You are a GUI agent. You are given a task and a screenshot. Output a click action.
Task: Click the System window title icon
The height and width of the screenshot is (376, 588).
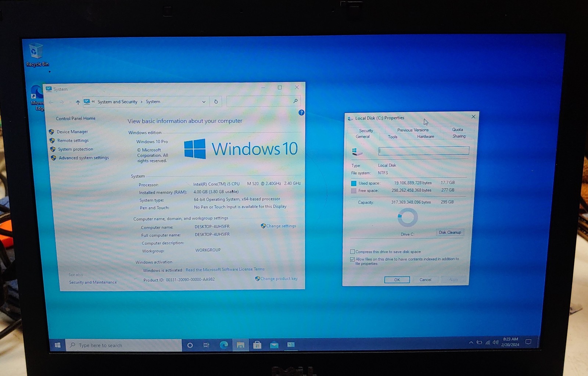click(x=49, y=89)
